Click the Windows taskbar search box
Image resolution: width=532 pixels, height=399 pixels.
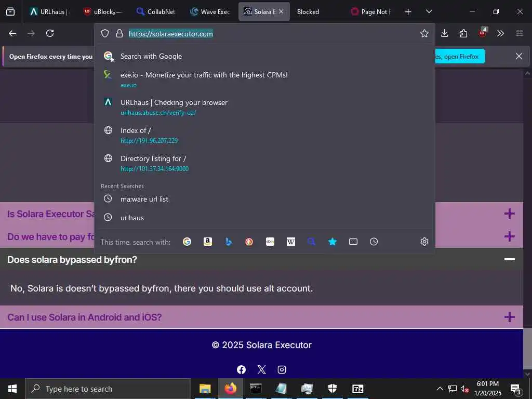108,389
